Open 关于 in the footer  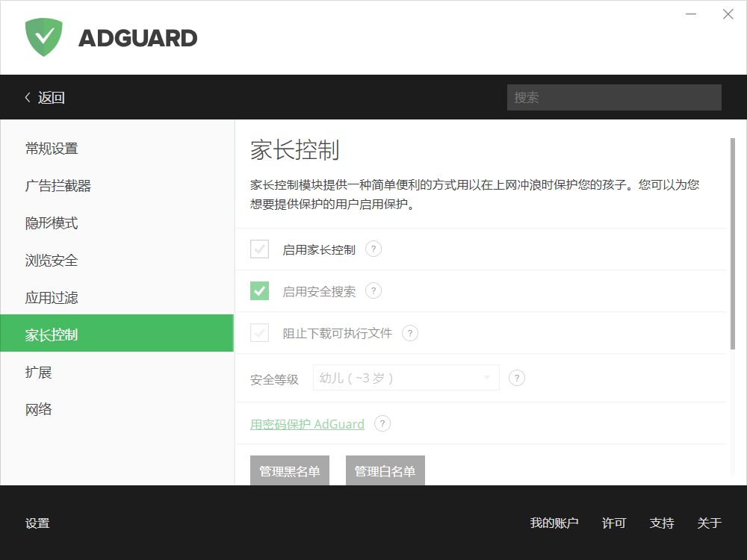[709, 523]
